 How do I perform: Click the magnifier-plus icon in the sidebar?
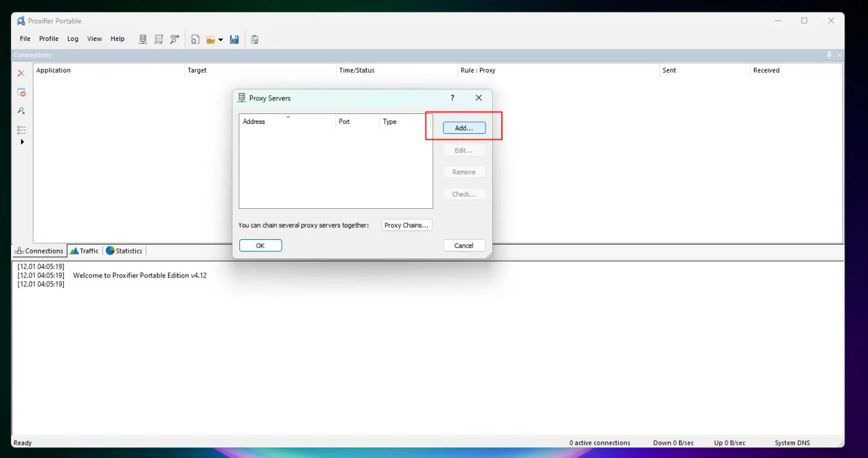(21, 111)
